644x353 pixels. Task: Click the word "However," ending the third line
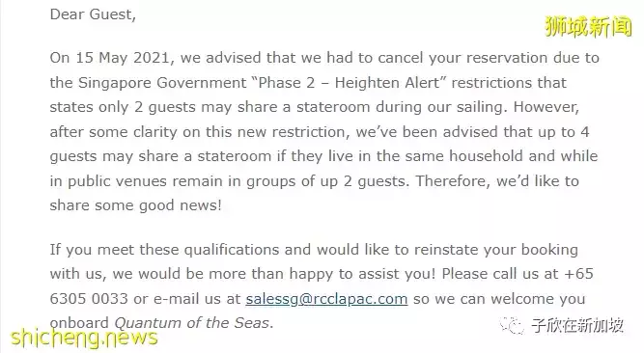(x=546, y=107)
